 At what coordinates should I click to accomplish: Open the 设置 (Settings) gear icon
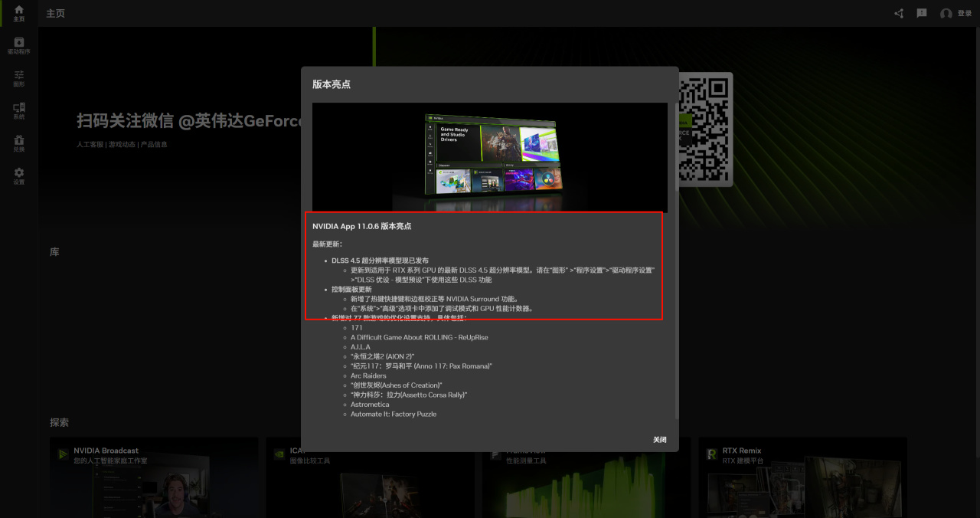19,176
